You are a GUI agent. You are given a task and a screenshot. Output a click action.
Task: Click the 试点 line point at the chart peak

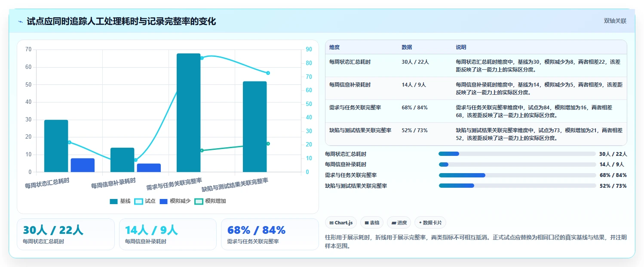[x=202, y=58]
